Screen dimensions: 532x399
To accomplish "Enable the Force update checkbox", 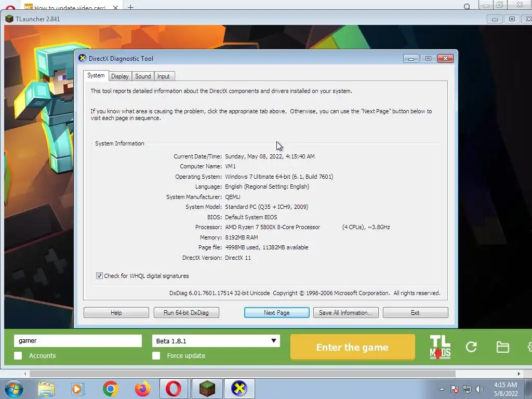I will [156, 355].
